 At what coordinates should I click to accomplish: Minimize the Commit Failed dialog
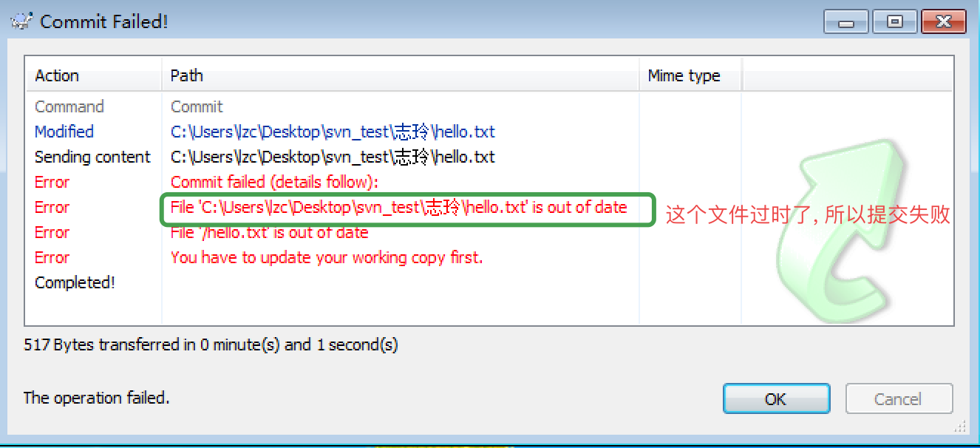[846, 21]
